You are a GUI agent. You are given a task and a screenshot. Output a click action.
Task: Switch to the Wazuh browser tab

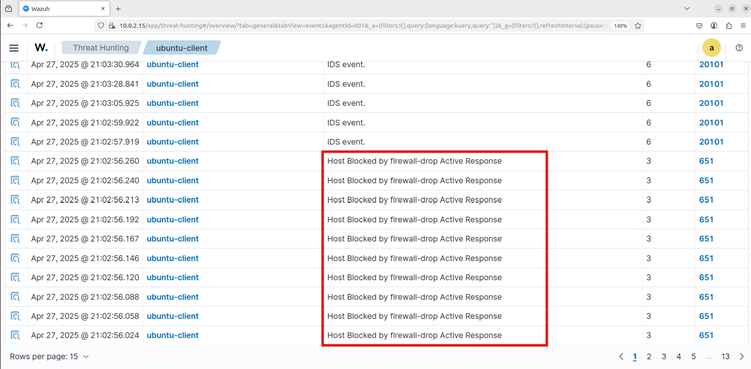click(64, 9)
